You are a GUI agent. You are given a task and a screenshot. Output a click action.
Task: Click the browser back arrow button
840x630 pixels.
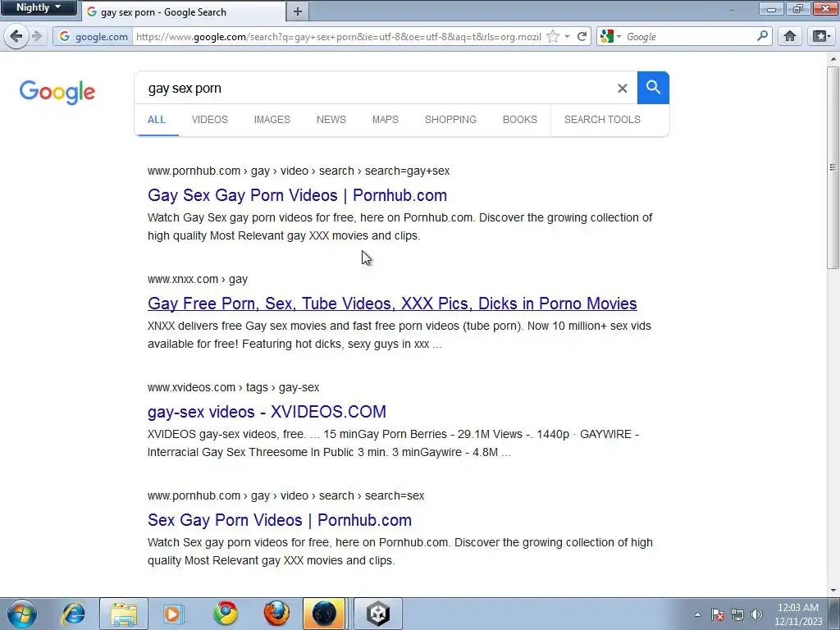(x=16, y=36)
